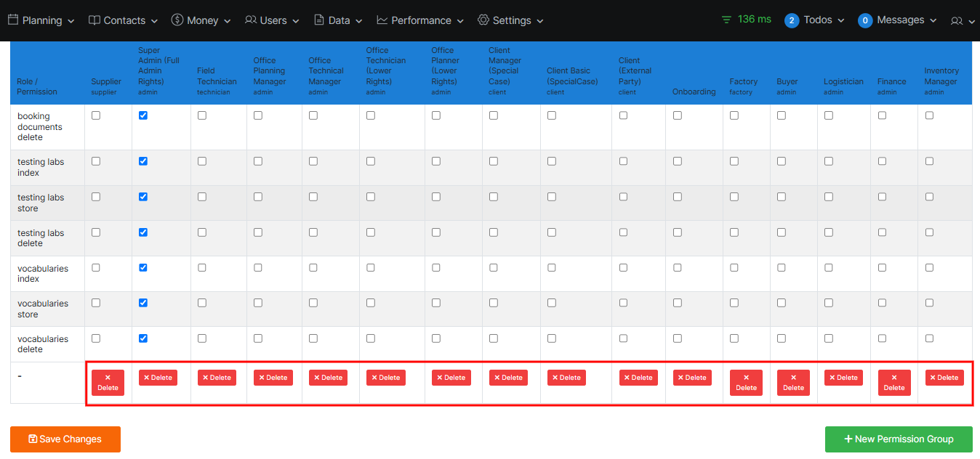The width and height of the screenshot is (980, 459).
Task: Delete the Onboarding role column
Action: (x=691, y=378)
